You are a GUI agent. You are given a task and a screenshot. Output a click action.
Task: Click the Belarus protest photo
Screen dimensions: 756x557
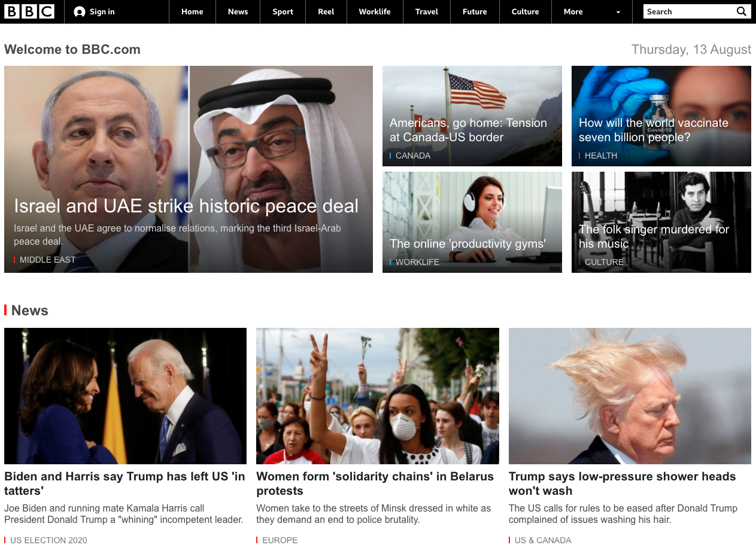point(377,395)
